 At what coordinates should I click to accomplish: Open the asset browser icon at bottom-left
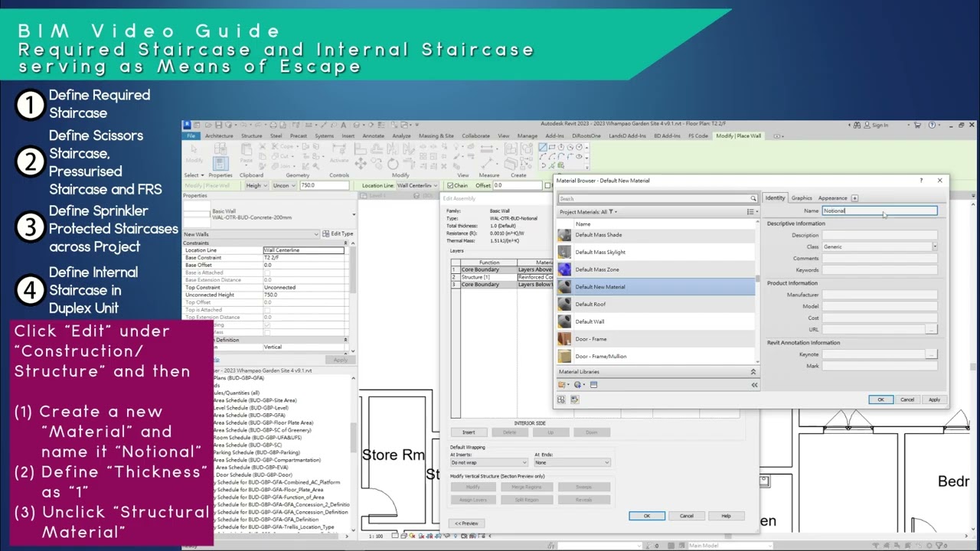pos(561,399)
